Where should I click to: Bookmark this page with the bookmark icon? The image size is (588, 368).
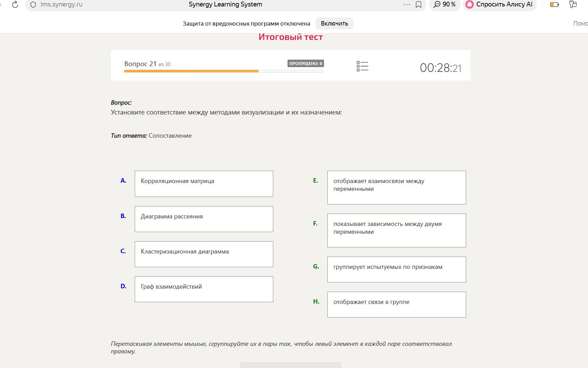419,5
